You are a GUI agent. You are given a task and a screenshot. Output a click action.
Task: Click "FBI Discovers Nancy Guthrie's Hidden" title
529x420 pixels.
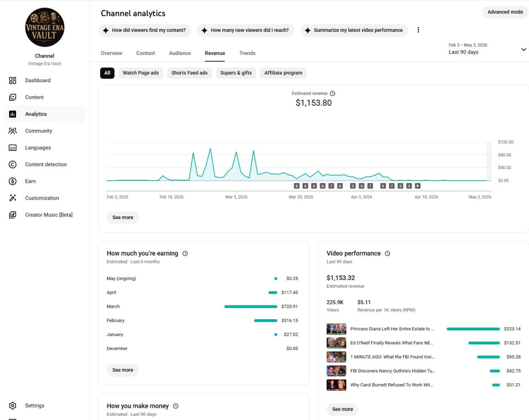393,371
